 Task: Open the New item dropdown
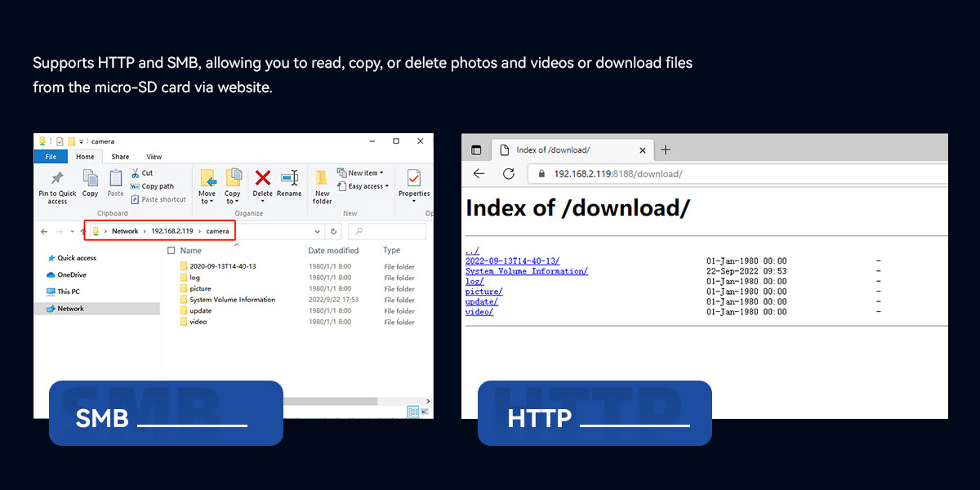click(x=362, y=173)
